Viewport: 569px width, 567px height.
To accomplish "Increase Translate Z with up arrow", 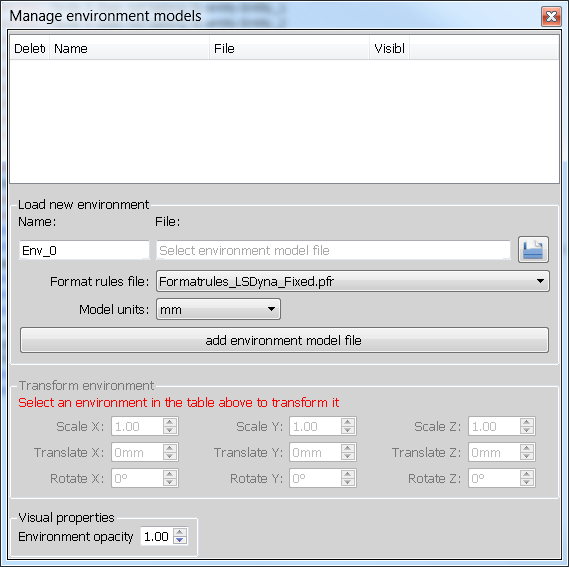I will pos(527,448).
